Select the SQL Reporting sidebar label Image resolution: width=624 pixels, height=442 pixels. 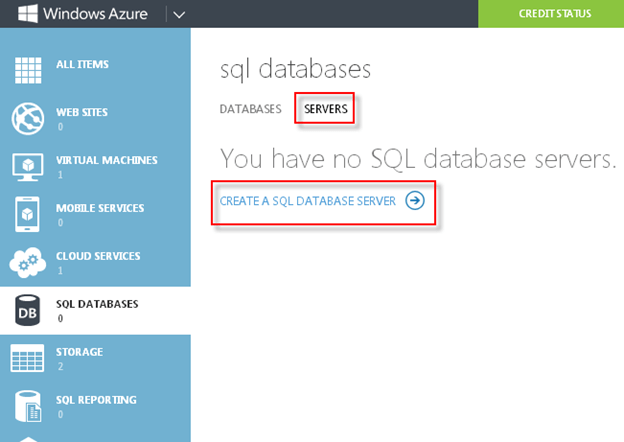(x=96, y=400)
